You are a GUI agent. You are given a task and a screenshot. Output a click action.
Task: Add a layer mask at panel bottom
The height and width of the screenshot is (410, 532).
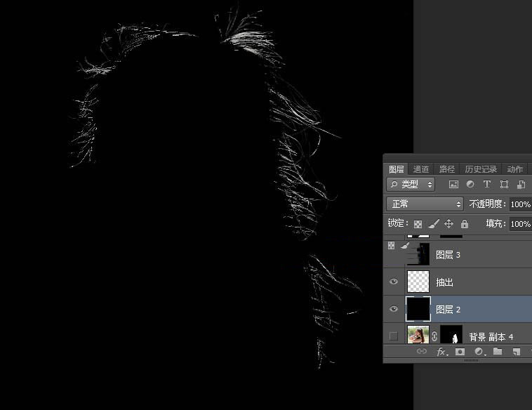coord(460,352)
